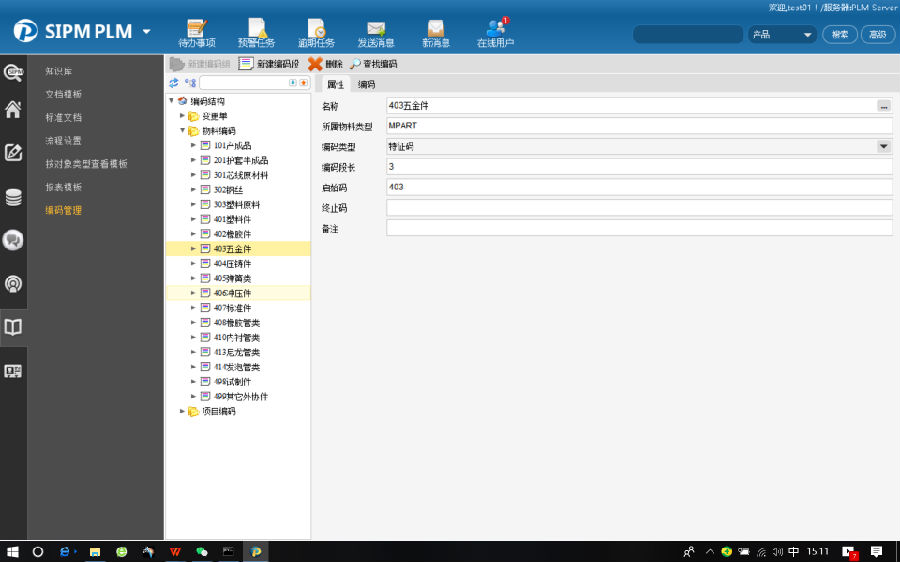Expand the 变更单 folder node
Image resolution: width=900 pixels, height=562 pixels.
pos(182,116)
